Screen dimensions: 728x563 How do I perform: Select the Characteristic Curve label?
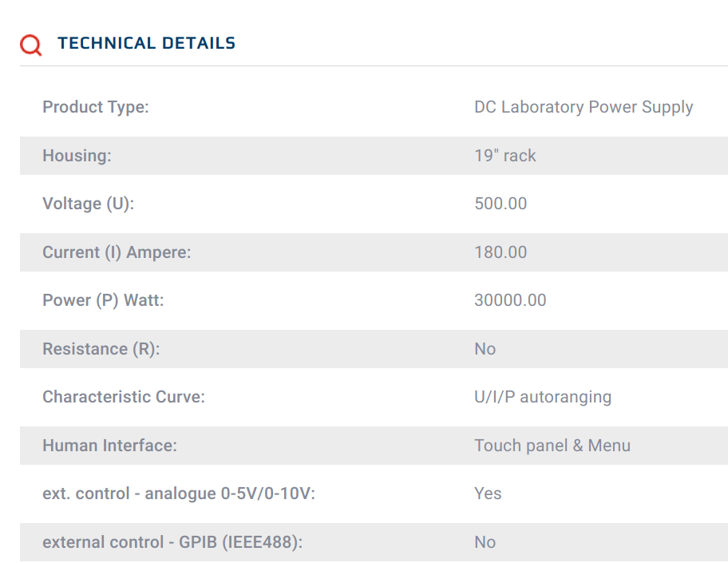pyautogui.click(x=124, y=397)
